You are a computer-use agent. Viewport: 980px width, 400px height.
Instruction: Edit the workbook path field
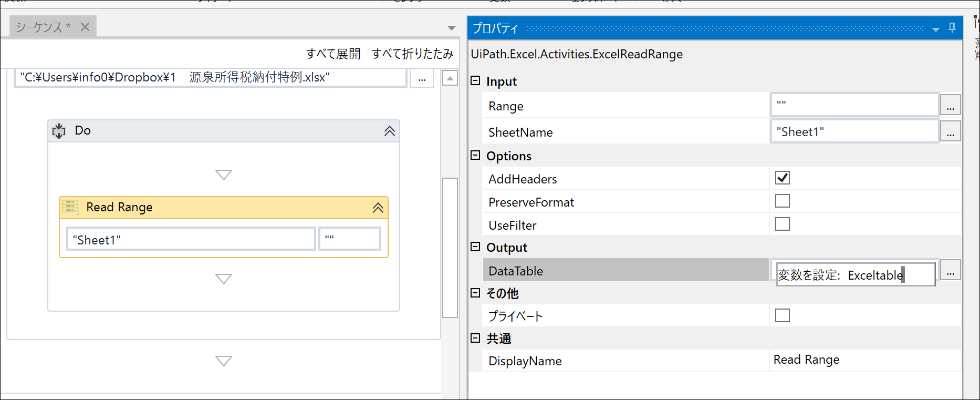tap(211, 78)
